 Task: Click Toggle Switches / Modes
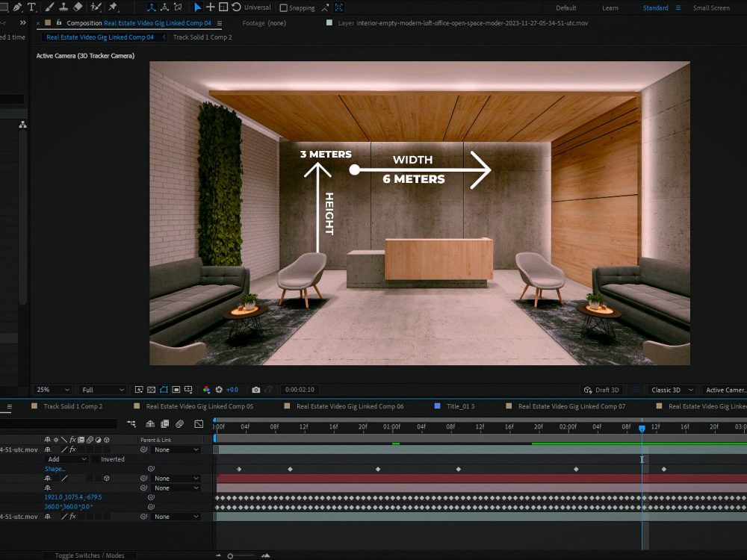click(90, 556)
